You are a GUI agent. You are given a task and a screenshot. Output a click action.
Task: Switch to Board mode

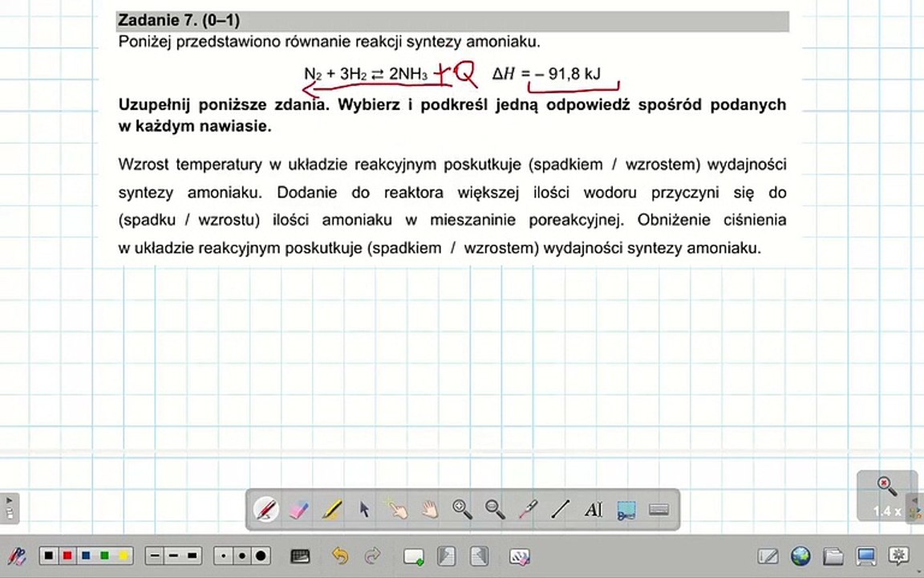click(x=768, y=556)
